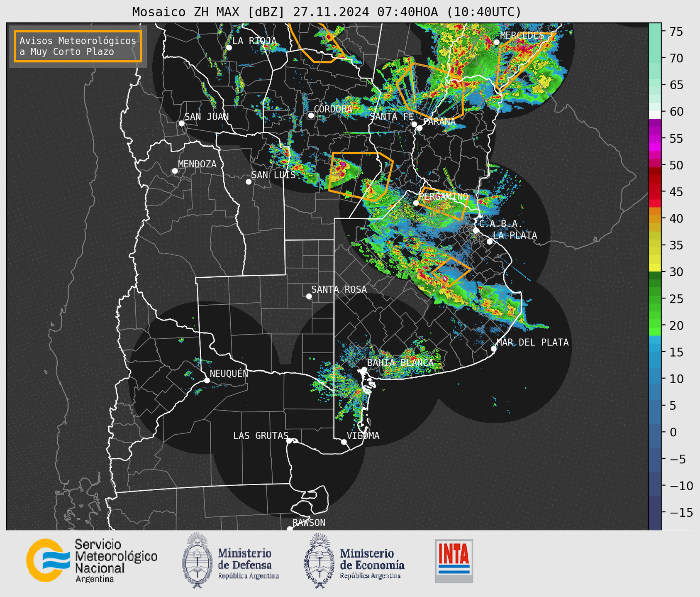Click the LAS GRUTAS city label

(261, 436)
